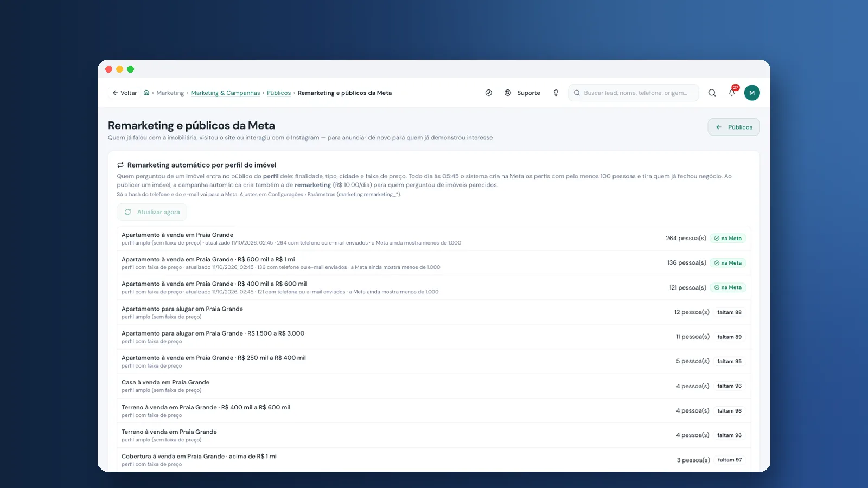Screen dimensions: 868x488
Task: Click na Meta badge for 121 pessoa(s)
Action: [x=728, y=287]
